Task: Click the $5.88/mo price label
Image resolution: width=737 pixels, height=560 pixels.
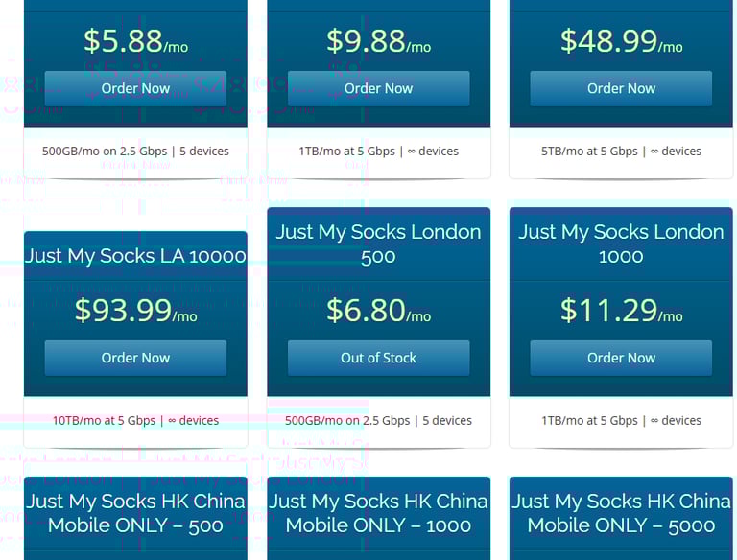Action: click(x=135, y=41)
